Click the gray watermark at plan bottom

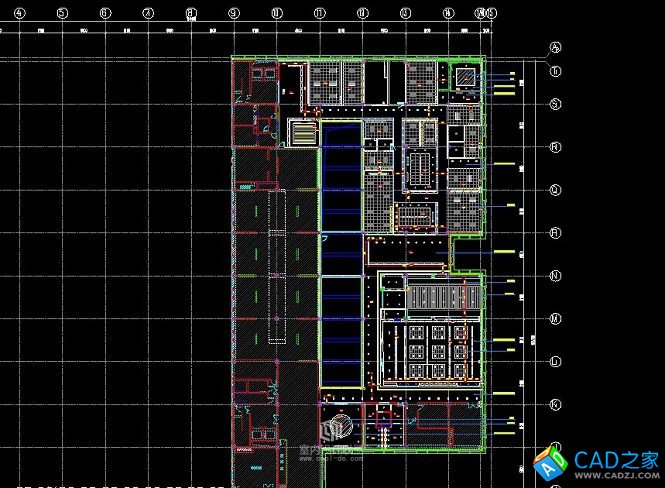point(335,432)
